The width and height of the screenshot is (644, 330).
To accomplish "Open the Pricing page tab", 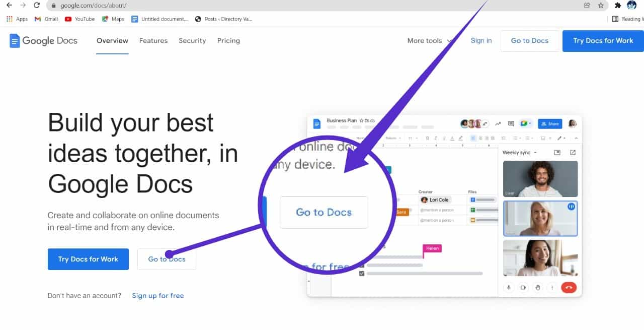I will point(228,41).
